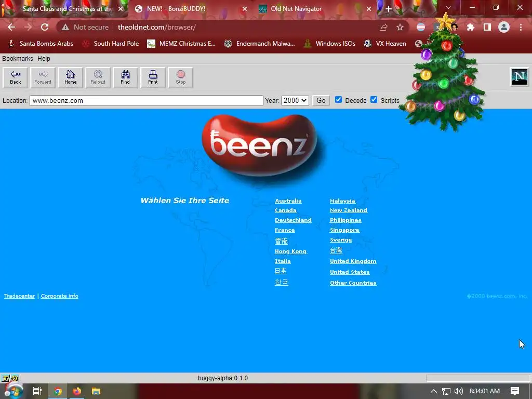
Task: Click Chrome's forward arrow
Action: click(x=28, y=27)
